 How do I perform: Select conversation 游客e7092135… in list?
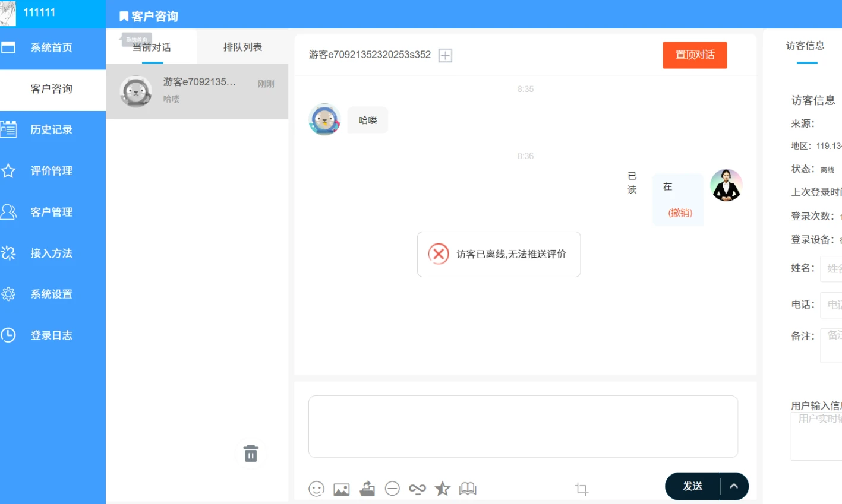click(x=197, y=91)
